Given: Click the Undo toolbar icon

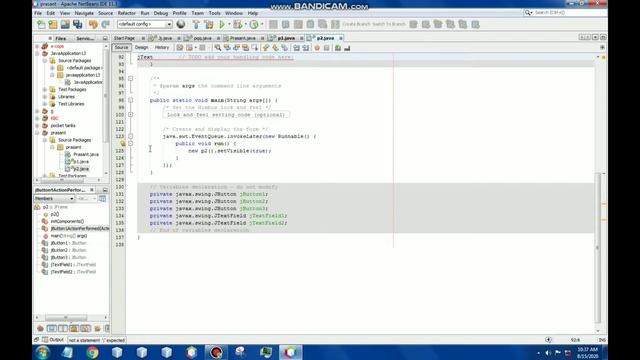Looking at the screenshot, I should [x=93, y=24].
